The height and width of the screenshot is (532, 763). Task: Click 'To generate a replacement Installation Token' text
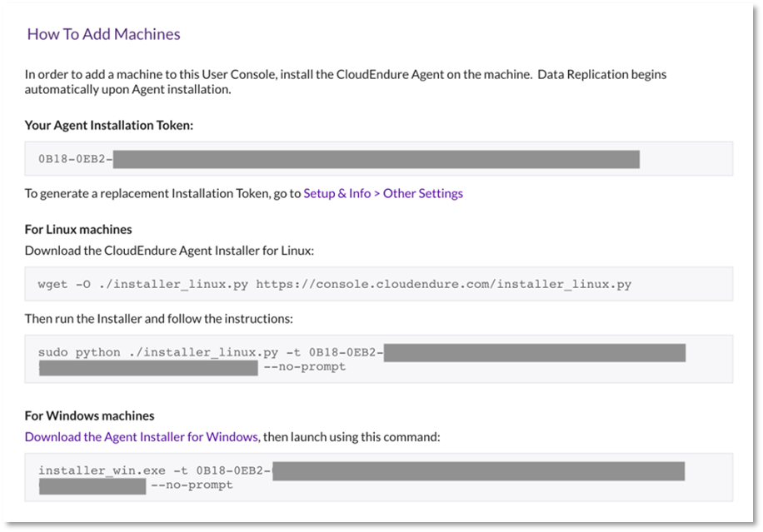(163, 193)
